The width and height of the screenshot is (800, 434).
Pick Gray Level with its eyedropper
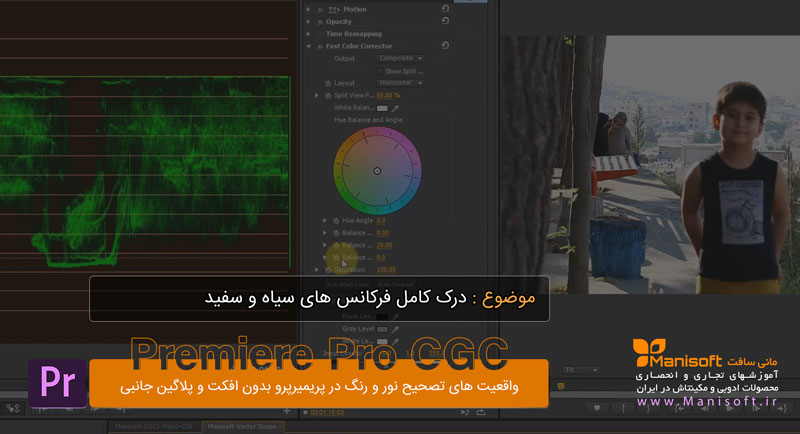coord(395,329)
